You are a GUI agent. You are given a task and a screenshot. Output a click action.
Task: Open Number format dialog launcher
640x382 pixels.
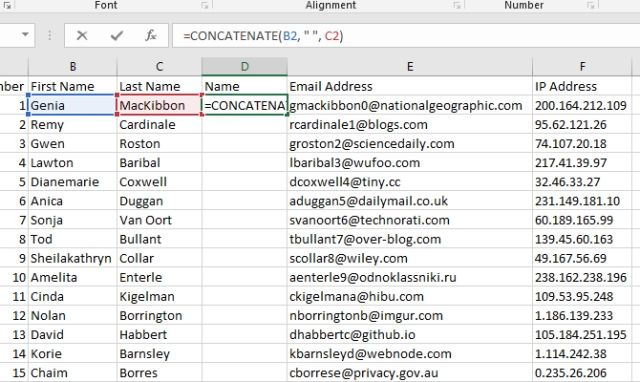click(x=591, y=5)
